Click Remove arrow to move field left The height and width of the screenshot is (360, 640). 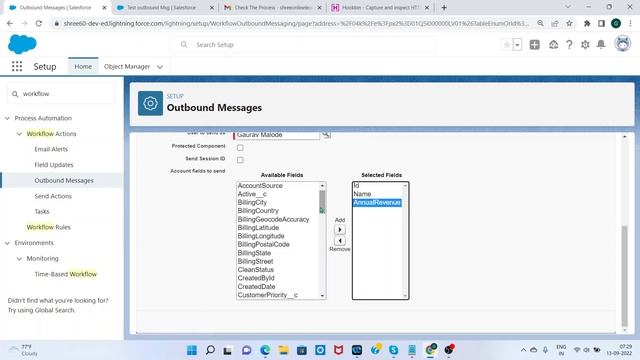pos(340,241)
